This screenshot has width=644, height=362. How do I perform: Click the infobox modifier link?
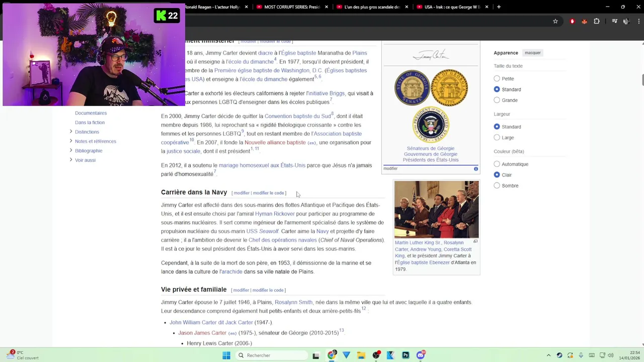[x=390, y=168]
